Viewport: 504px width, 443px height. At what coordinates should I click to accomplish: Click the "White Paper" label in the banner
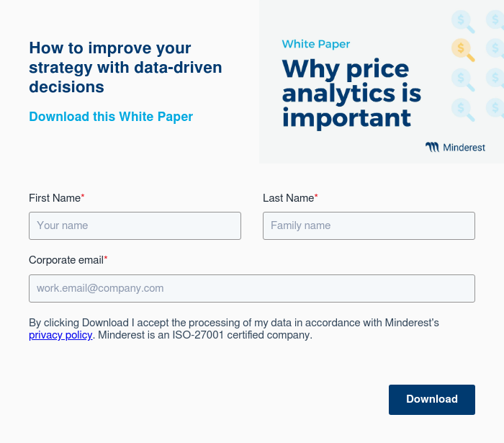click(316, 44)
